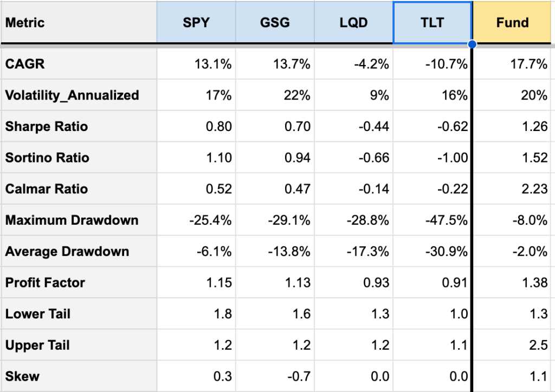Screen dimensions: 555x392
Task: Click the blue selection fill handle
Action: (472, 44)
